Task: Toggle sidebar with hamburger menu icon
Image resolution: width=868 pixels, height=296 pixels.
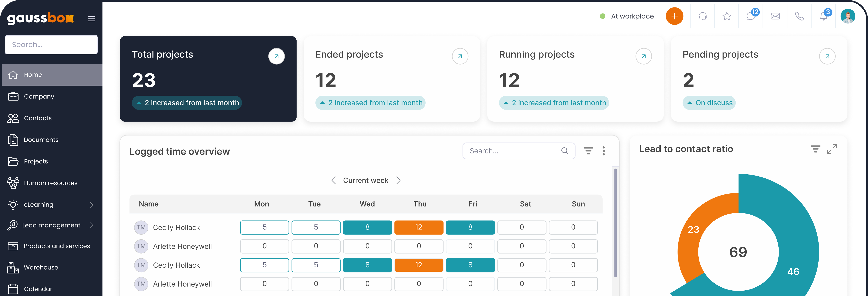Action: click(92, 19)
